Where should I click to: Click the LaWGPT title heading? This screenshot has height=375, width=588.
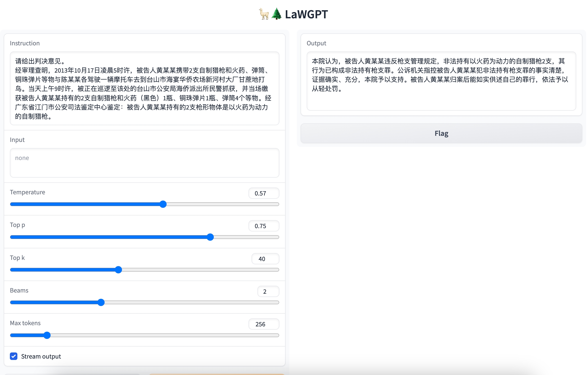306,14
